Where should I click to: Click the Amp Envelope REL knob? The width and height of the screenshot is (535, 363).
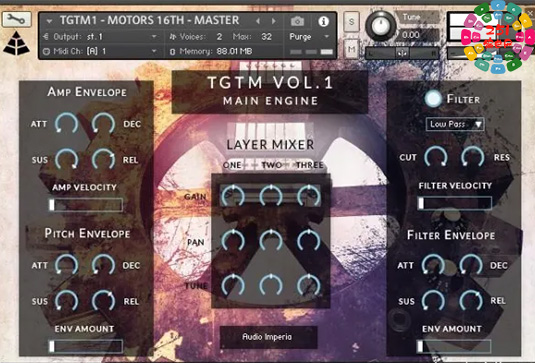103,159
